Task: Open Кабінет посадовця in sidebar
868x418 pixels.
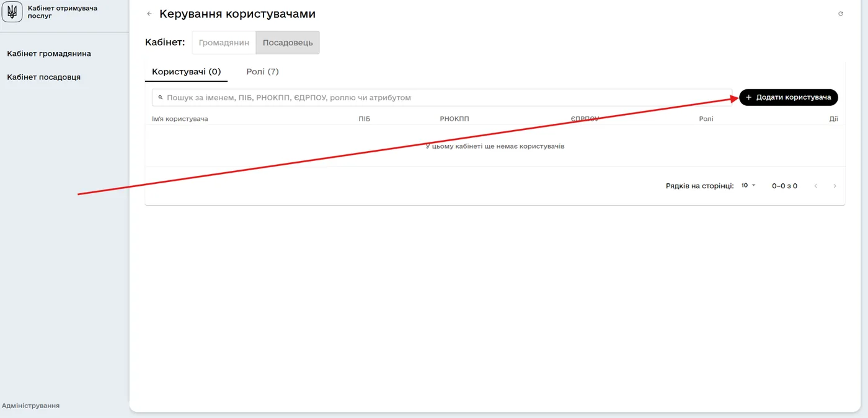Action: point(44,77)
